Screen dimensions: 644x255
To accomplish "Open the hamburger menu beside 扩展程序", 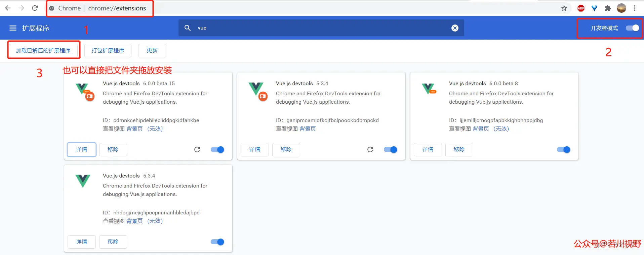I will click(13, 28).
